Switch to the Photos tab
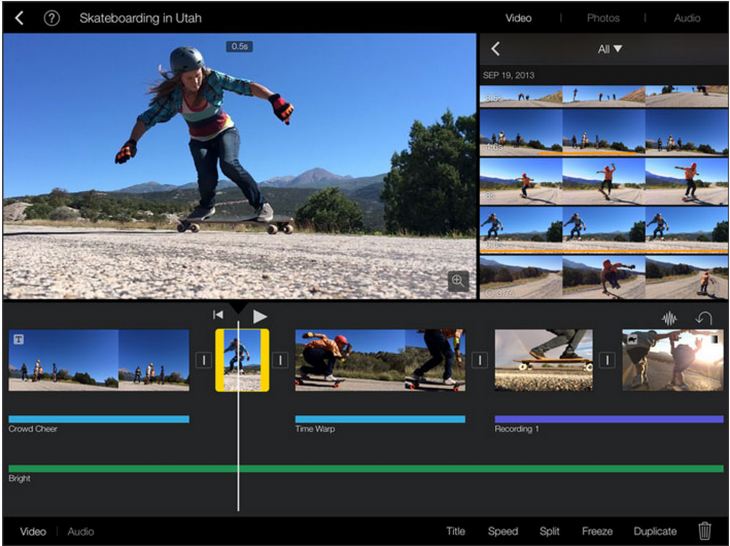 603,18
